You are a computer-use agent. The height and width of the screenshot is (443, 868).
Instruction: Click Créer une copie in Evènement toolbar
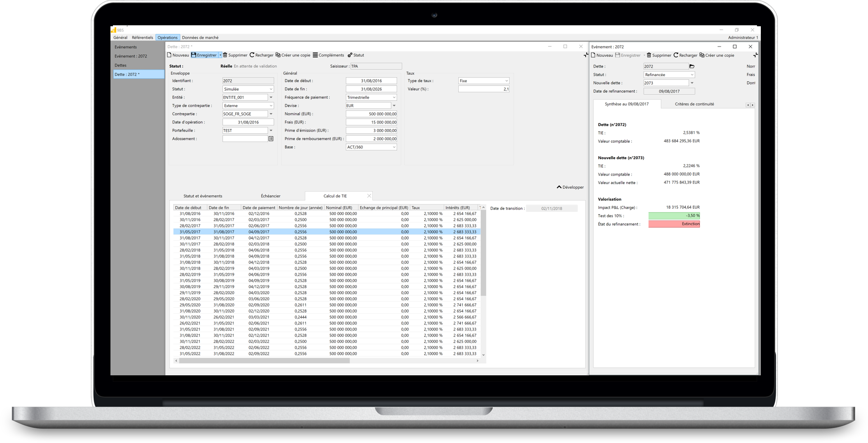click(717, 55)
